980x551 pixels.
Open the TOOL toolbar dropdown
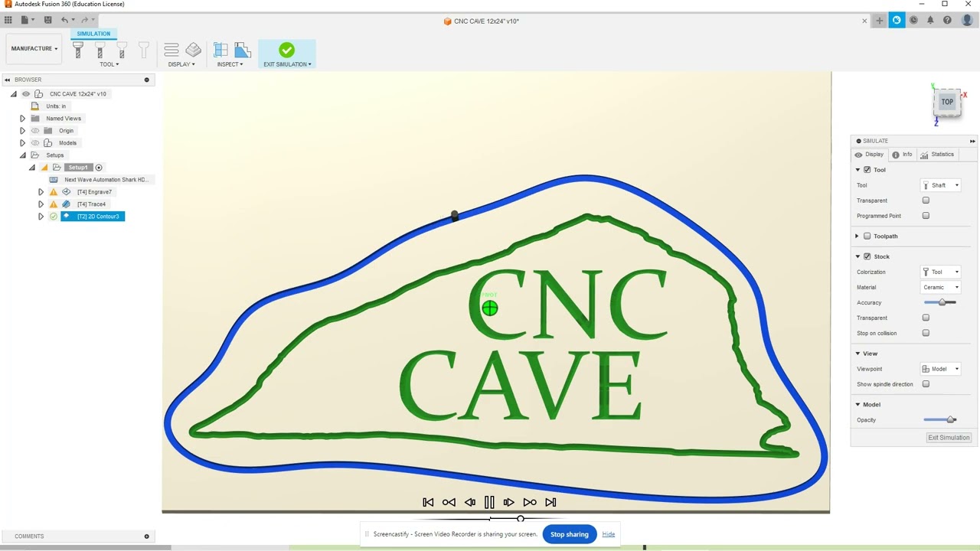pos(109,64)
